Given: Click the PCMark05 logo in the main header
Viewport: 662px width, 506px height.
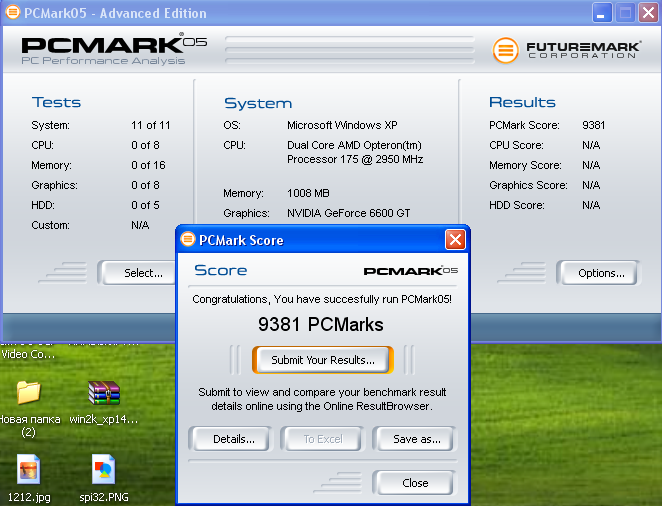Looking at the screenshot, I should (114, 46).
